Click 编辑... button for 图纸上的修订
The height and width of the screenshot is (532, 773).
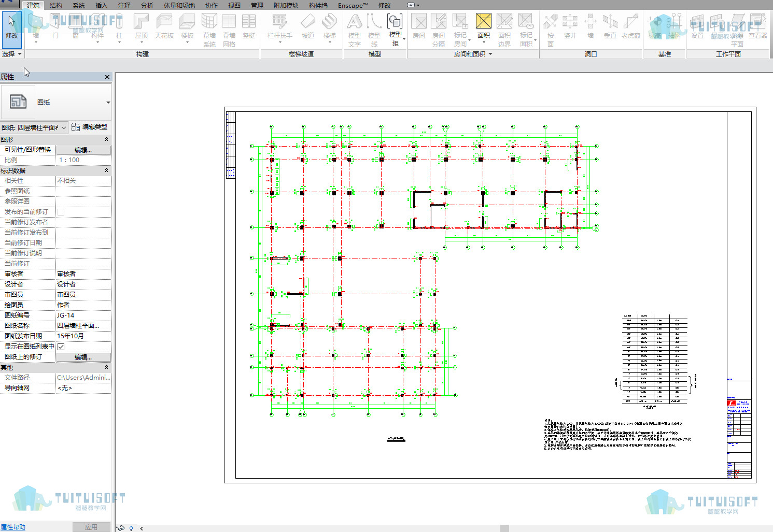(x=83, y=357)
